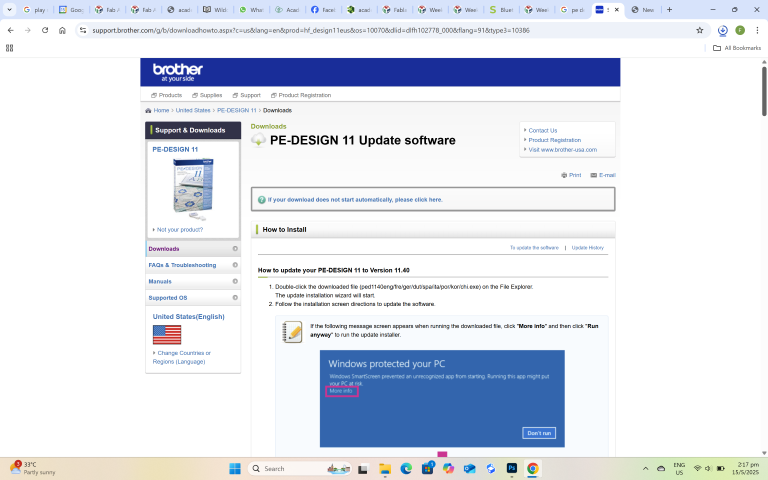Expand FAQs & Troubleshooting arrow
The height and width of the screenshot is (480, 768).
pos(235,265)
